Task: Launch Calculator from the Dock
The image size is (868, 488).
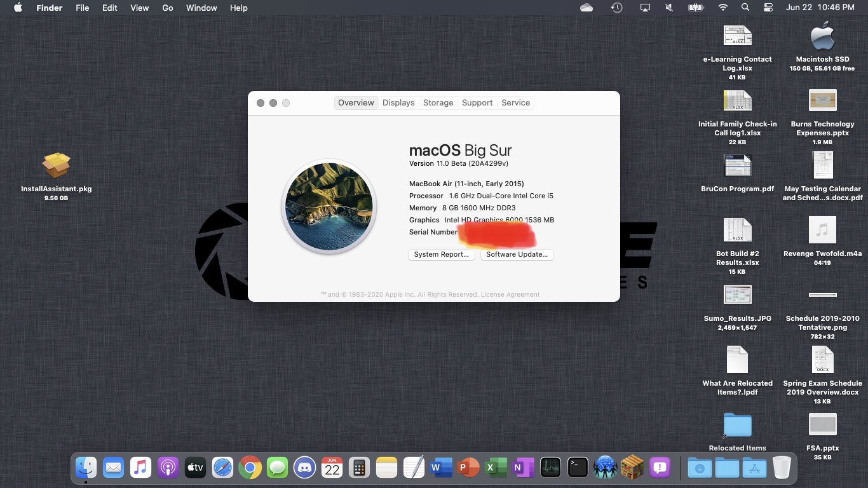Action: [359, 468]
